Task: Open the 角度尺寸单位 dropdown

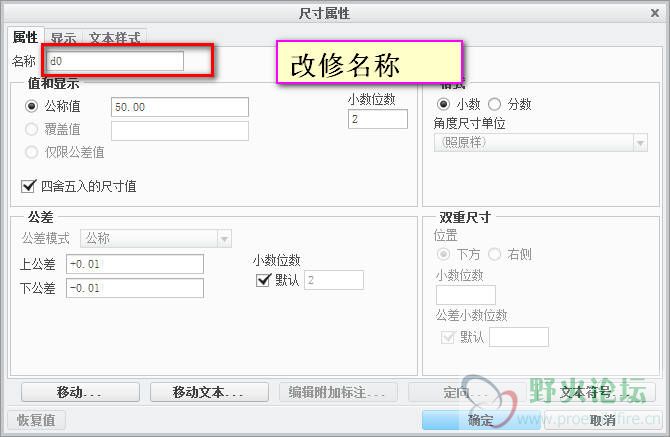Action: 541,143
